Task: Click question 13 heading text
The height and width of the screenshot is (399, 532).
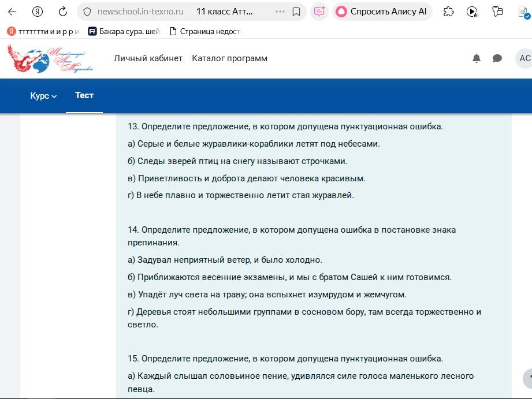Action: pos(285,126)
